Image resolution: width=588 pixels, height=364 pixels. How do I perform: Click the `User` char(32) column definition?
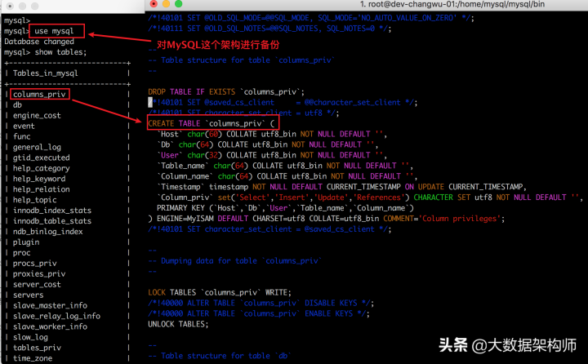(272, 155)
